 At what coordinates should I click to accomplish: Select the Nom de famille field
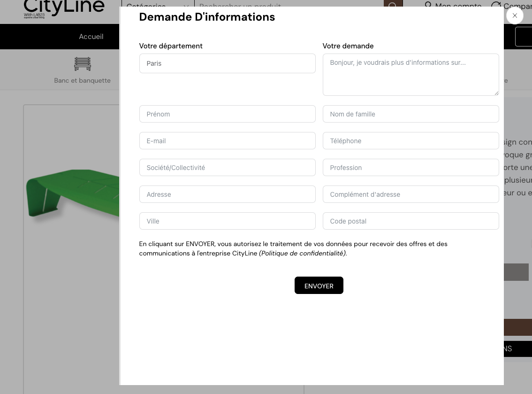point(410,114)
